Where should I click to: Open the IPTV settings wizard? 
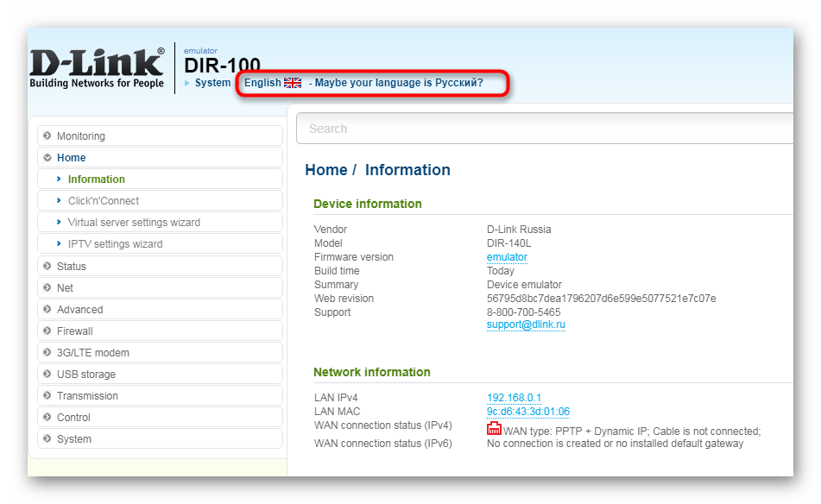coord(115,244)
